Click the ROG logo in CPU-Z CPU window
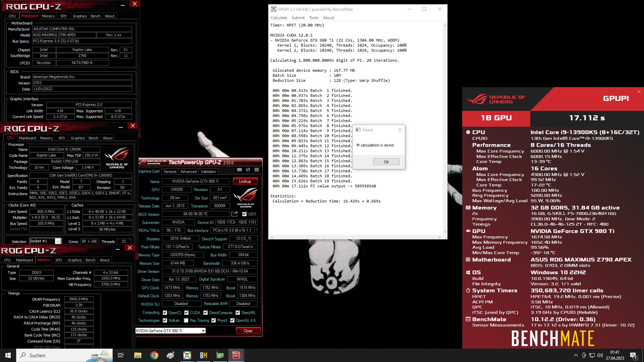Viewport: 644px width, 362px height. point(117,158)
